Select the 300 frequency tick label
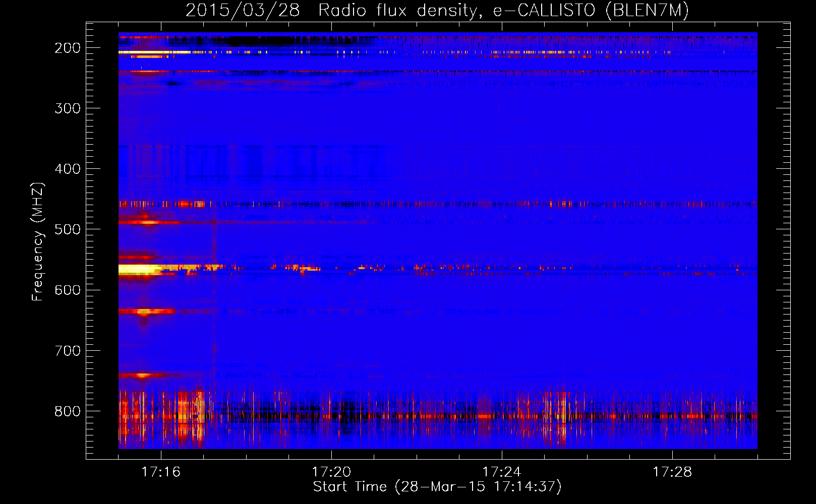This screenshot has height=504, width=816. (68, 108)
